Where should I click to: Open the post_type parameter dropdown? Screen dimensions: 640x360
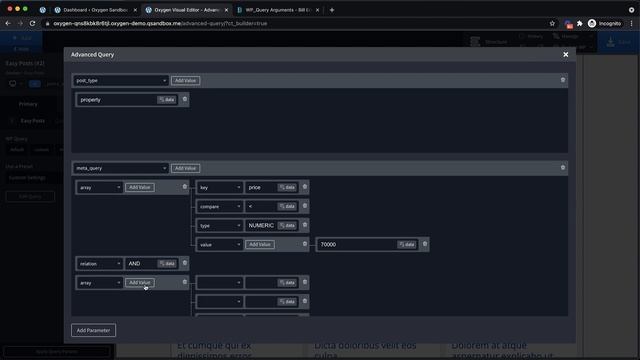point(121,81)
